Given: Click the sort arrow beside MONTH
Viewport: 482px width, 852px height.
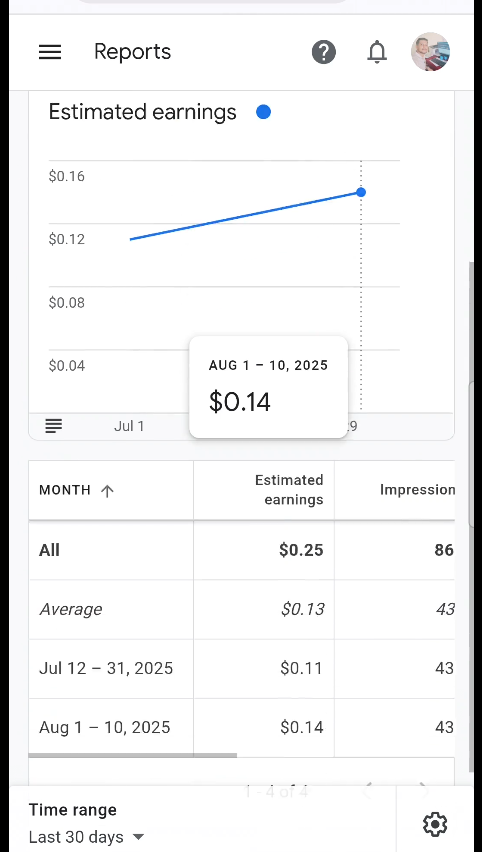Looking at the screenshot, I should coord(108,491).
